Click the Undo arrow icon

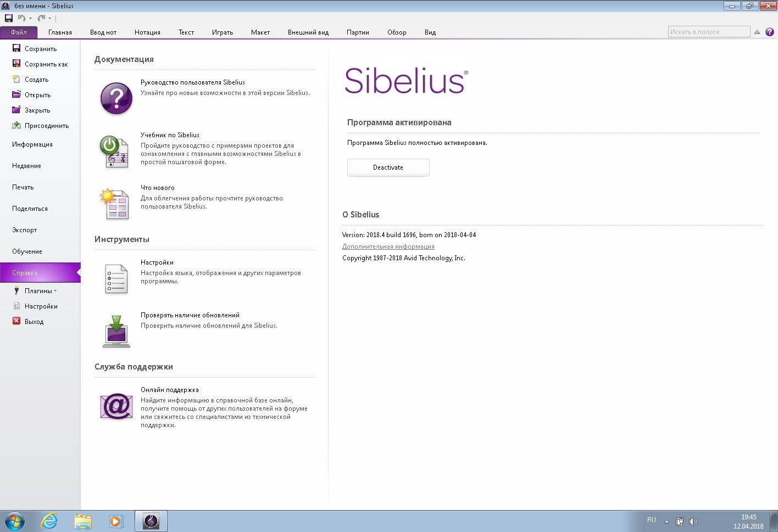(x=21, y=18)
